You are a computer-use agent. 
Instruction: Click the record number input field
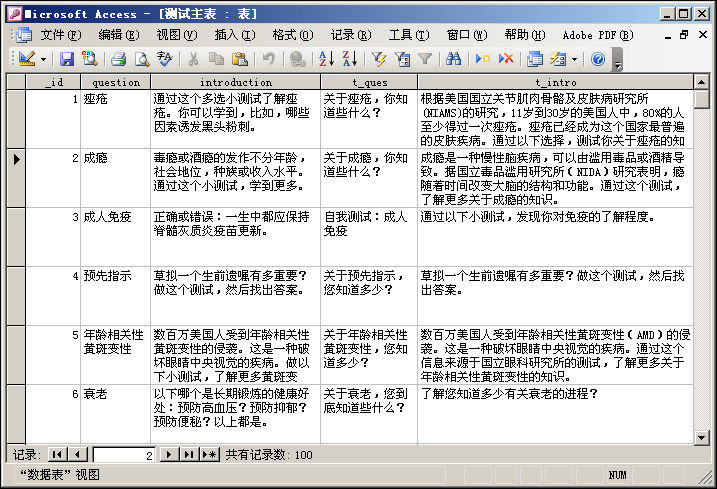[x=124, y=455]
